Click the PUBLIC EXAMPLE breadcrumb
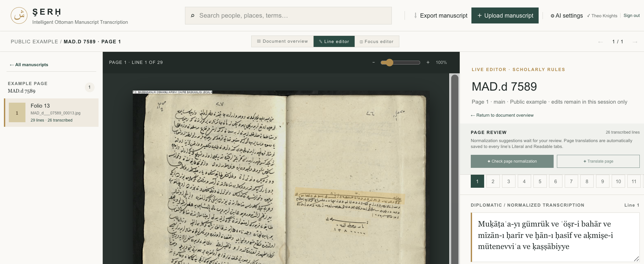644x264 pixels. pos(34,42)
